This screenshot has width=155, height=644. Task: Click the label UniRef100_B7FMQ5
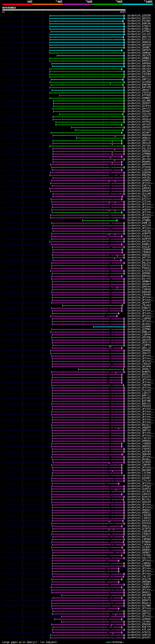point(139,95)
